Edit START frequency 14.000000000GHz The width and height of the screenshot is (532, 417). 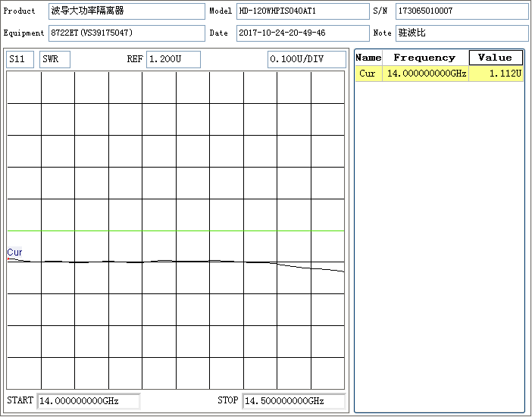pyautogui.click(x=88, y=401)
